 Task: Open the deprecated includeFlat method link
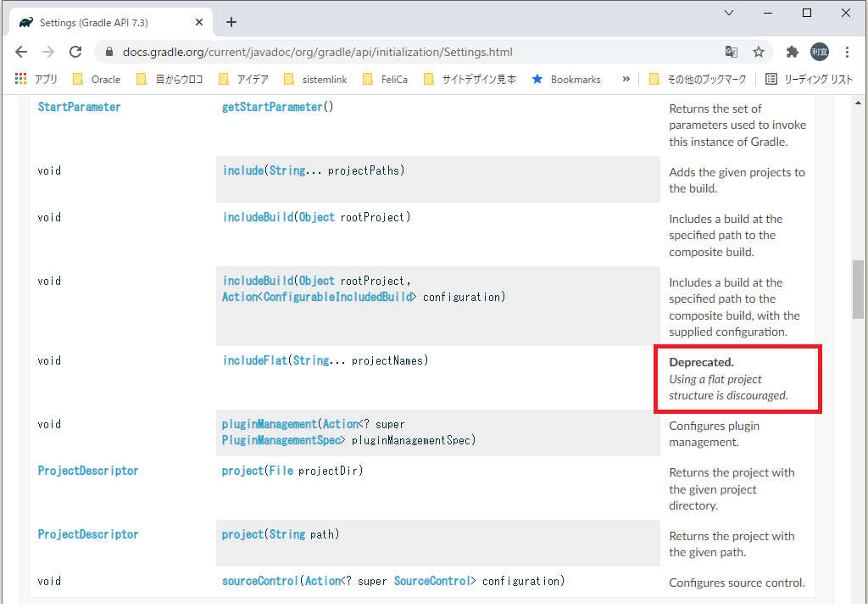pos(253,360)
